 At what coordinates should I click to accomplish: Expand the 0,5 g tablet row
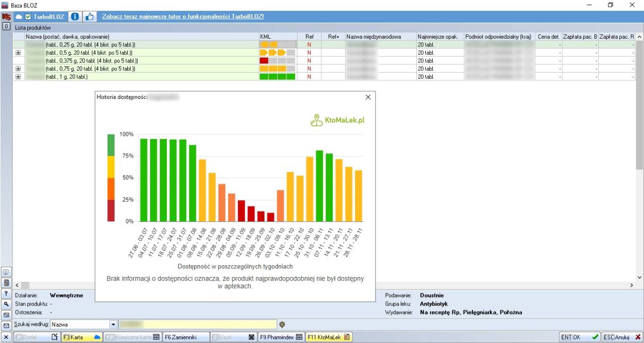(x=18, y=53)
